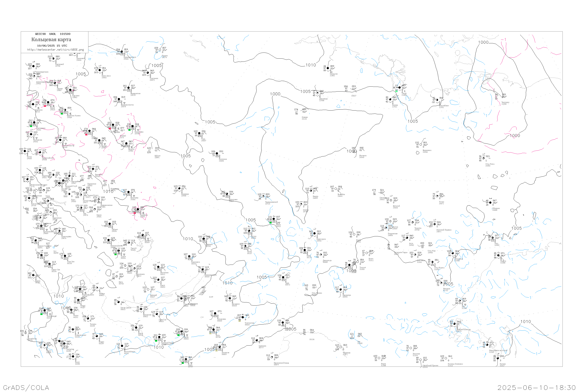Click the Чокурдах station name label

tap(505, 102)
